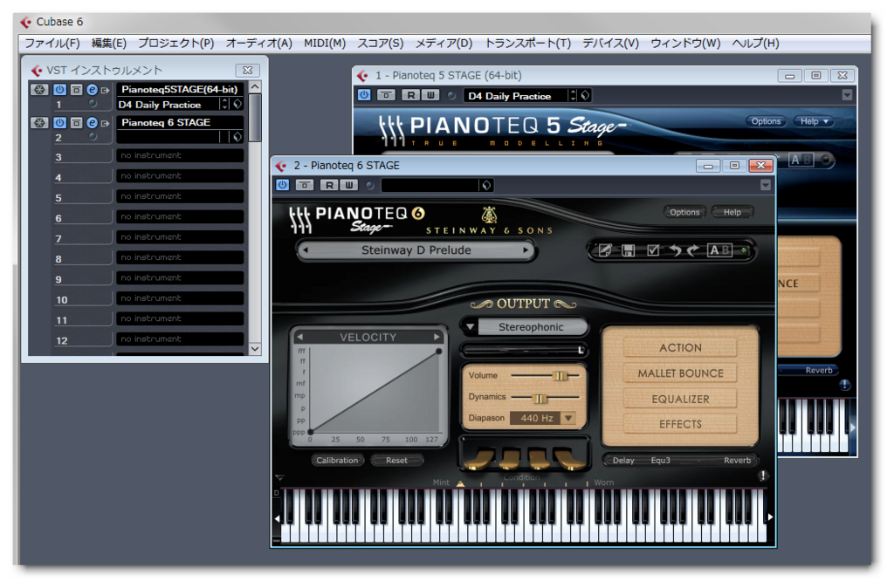Screen dimensions: 894x588
Task: Open the プロジェクト(P) menu
Action: coord(175,44)
